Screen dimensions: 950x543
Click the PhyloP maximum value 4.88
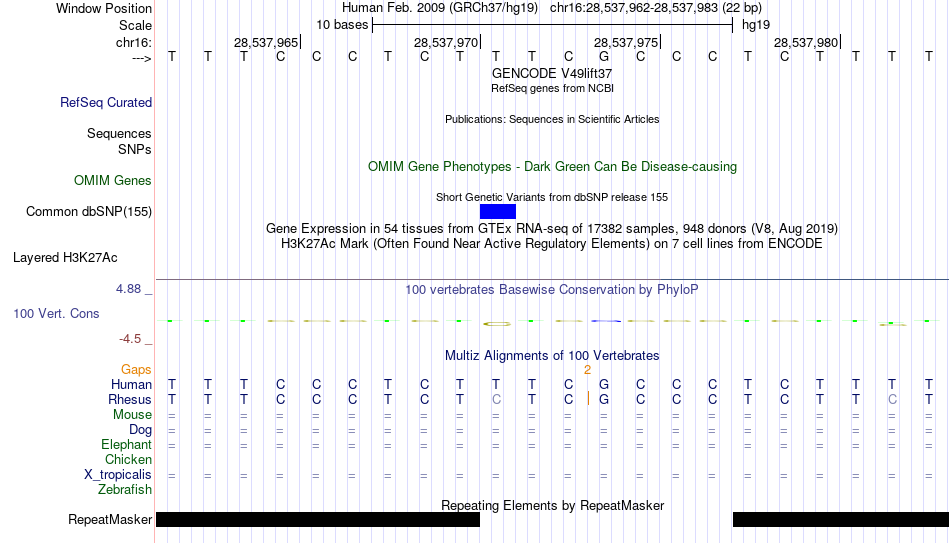click(128, 289)
